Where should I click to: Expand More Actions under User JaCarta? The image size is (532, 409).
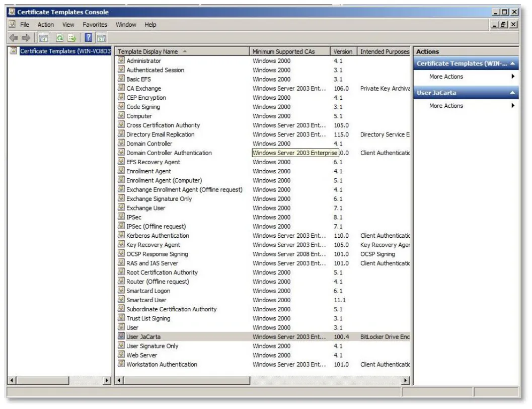(466, 106)
